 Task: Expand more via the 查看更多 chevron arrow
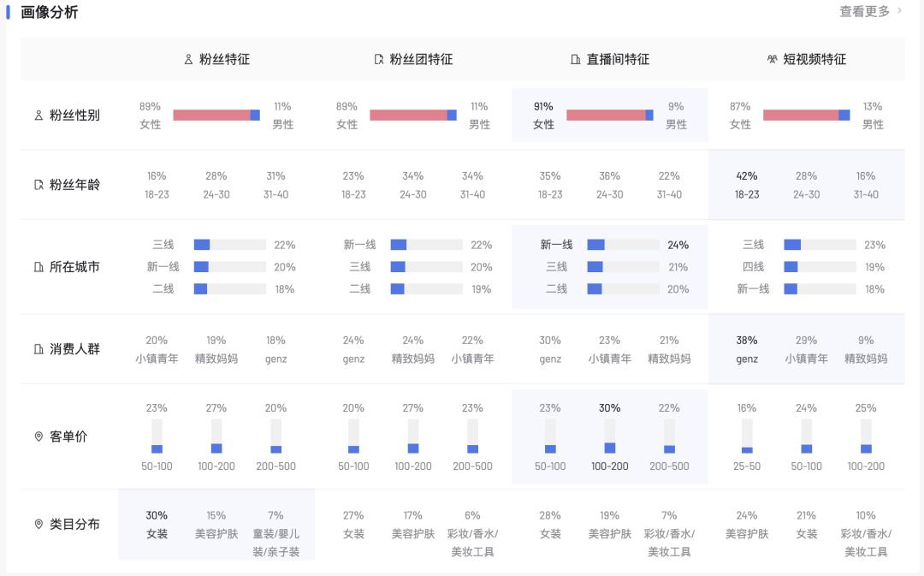click(899, 11)
